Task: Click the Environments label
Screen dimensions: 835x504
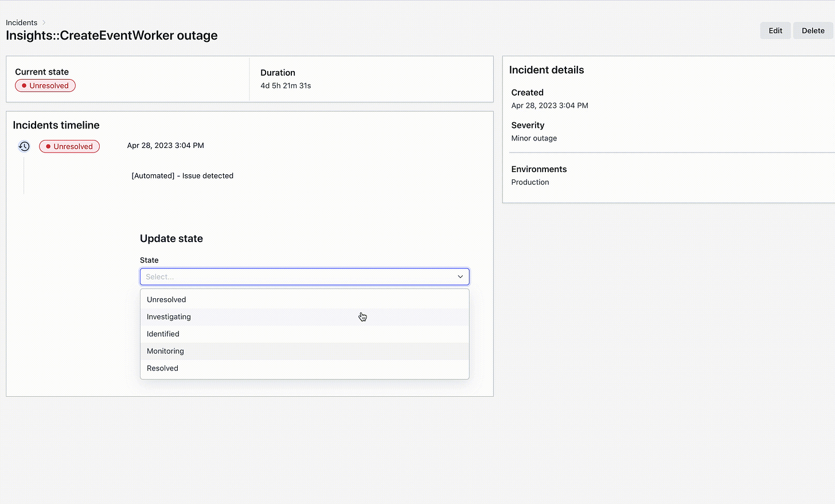Action: (539, 170)
